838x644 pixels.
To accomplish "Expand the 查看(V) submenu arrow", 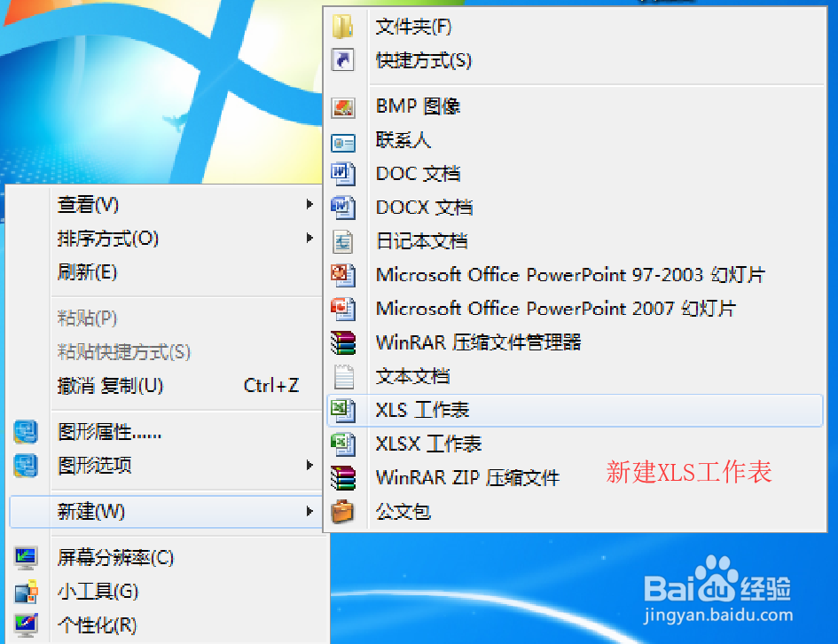I will point(309,204).
